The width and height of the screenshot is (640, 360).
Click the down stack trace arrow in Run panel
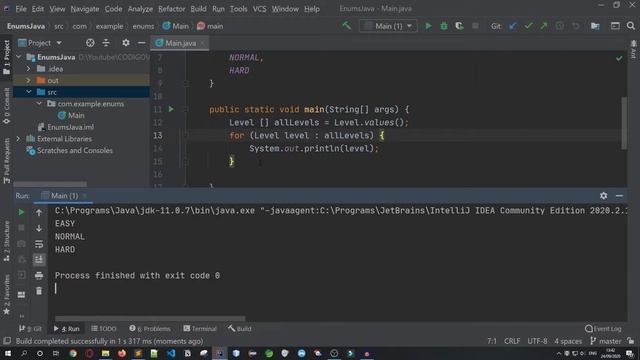(39, 228)
